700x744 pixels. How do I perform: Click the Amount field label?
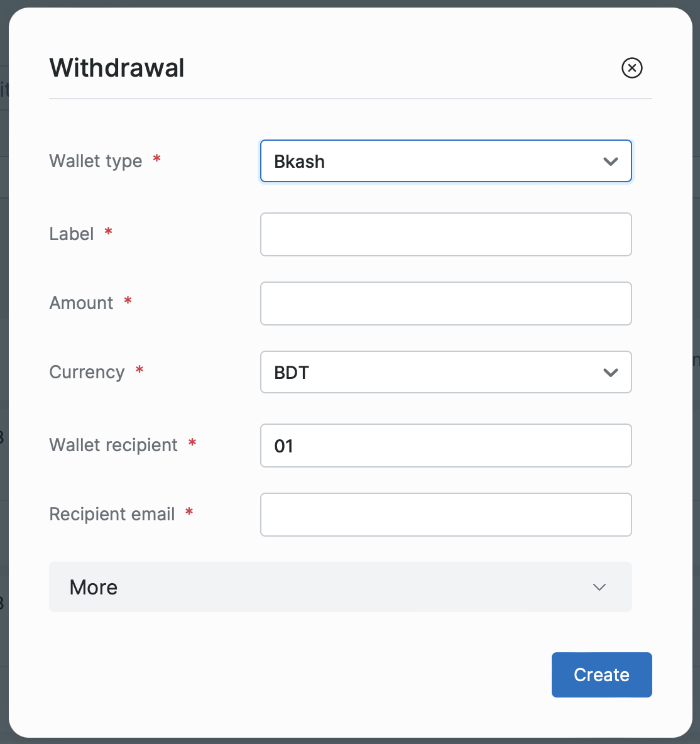[81, 303]
